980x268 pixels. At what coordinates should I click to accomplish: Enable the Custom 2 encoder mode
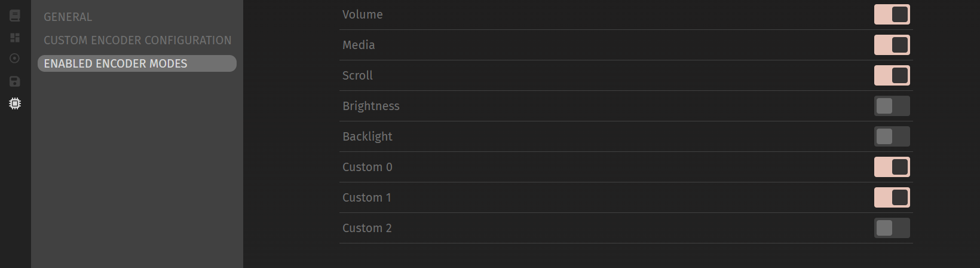click(x=892, y=228)
